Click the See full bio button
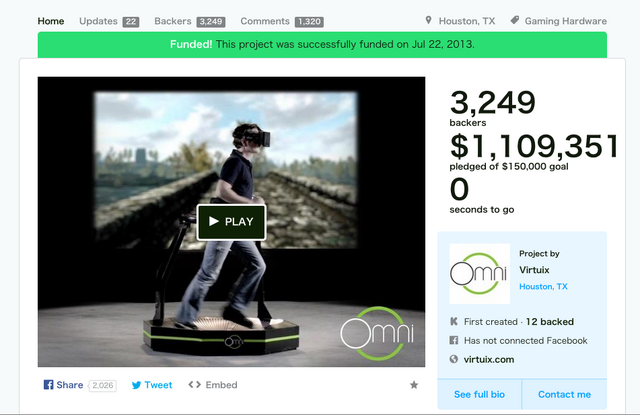Image resolution: width=640 pixels, height=415 pixels. [480, 394]
